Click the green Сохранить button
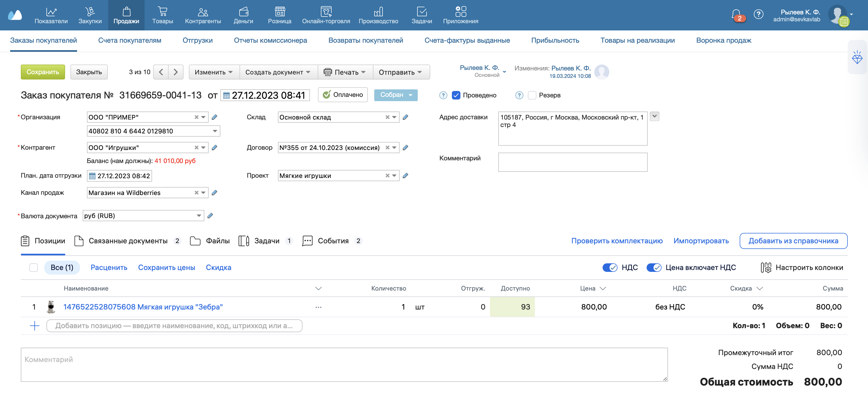The width and height of the screenshot is (868, 397). pos(43,72)
